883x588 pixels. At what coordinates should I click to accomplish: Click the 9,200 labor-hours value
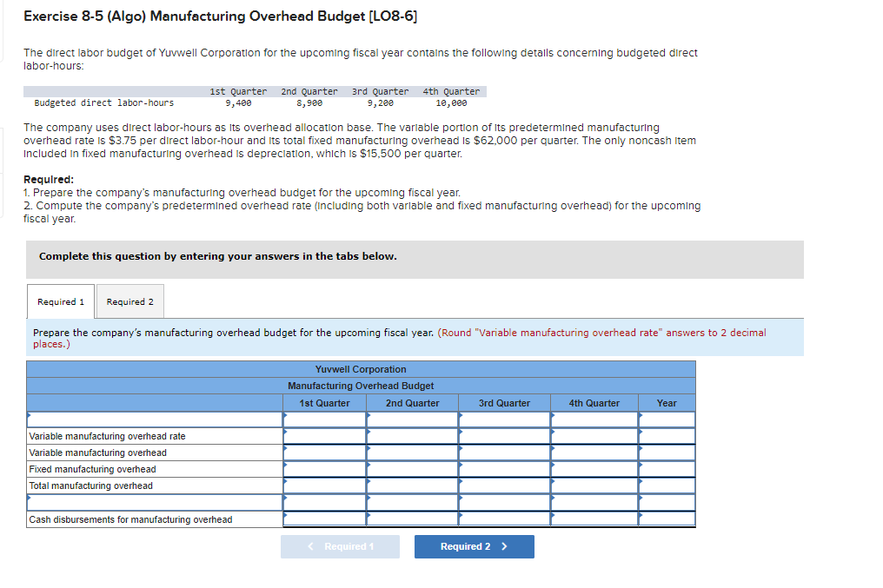(380, 103)
